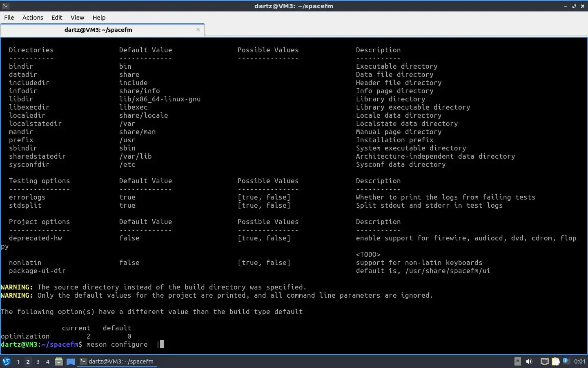Open the Help menu

(x=99, y=17)
